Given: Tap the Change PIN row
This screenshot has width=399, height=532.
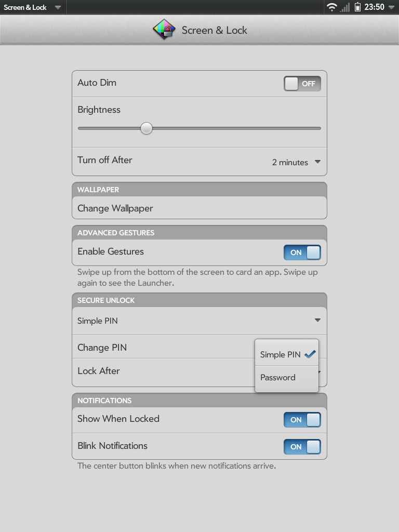Looking at the screenshot, I should point(156,348).
